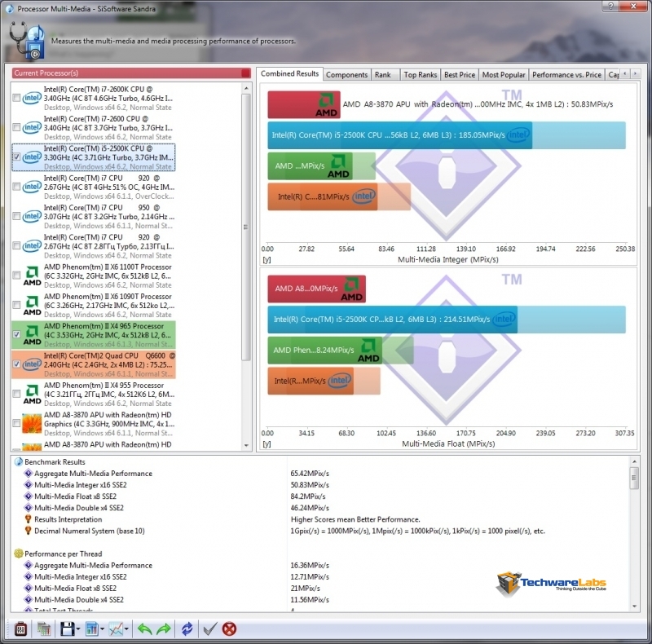
Task: Click AMD logo beside Phenom II X4 955
Action: [x=32, y=395]
